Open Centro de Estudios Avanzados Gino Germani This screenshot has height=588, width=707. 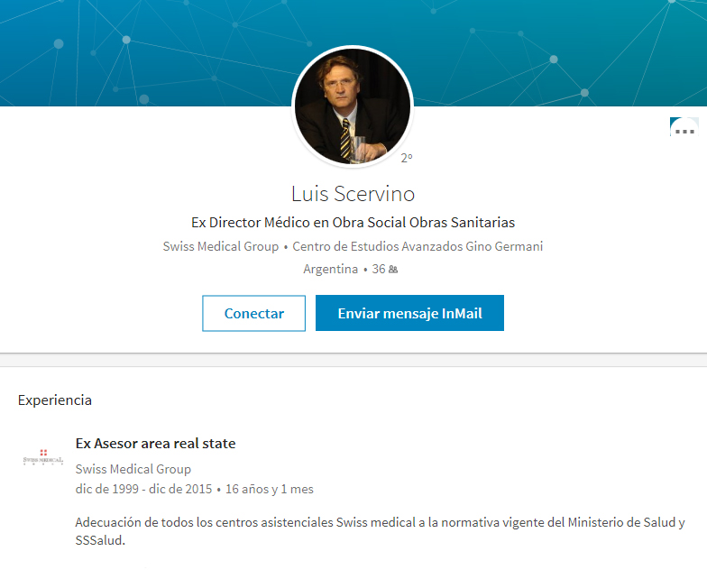[x=418, y=246]
